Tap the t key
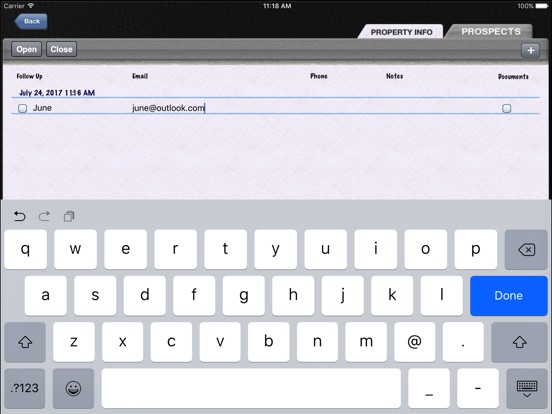Image resolution: width=552 pixels, height=414 pixels. (225, 250)
